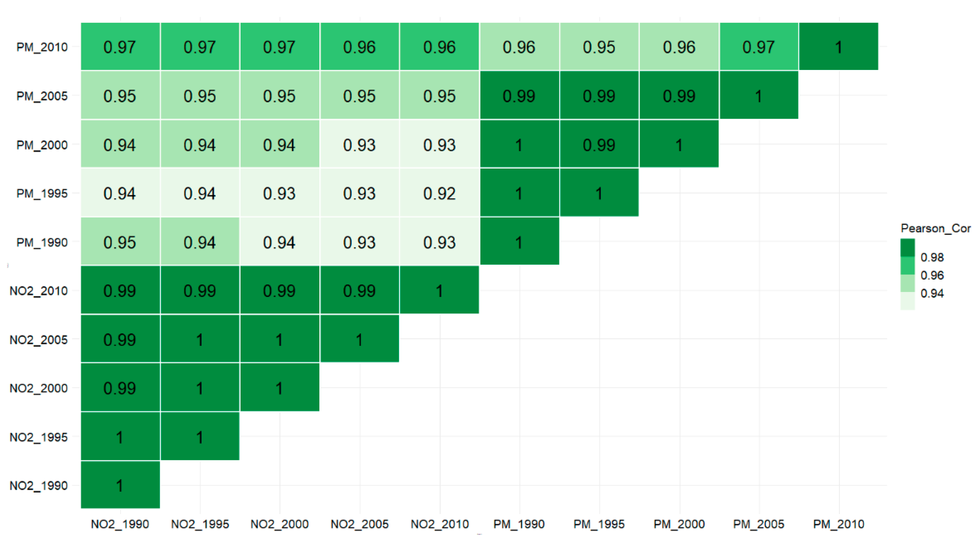Click the PM_2010 row, PM_2005 column cell
Viewport: 980px width, 551px height.
pos(759,47)
